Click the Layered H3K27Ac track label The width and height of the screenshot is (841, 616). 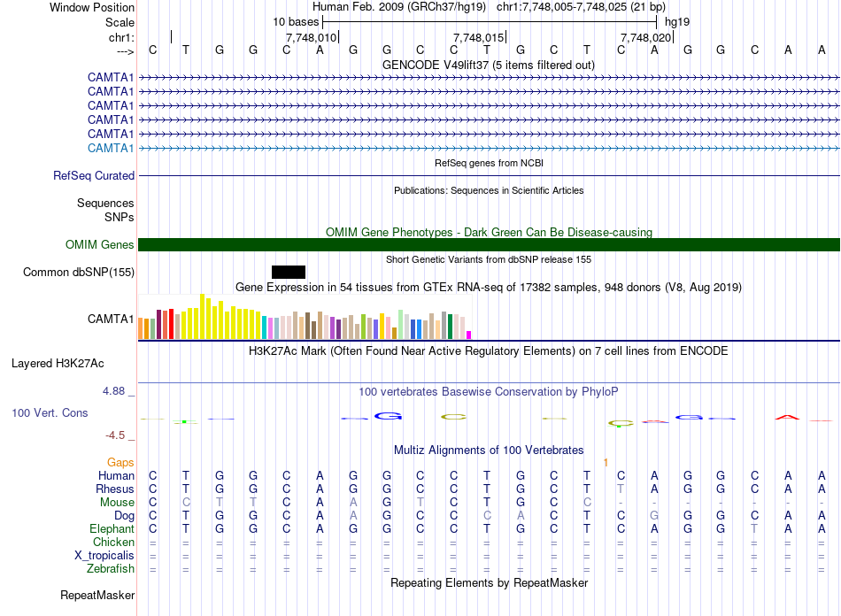click(x=58, y=363)
